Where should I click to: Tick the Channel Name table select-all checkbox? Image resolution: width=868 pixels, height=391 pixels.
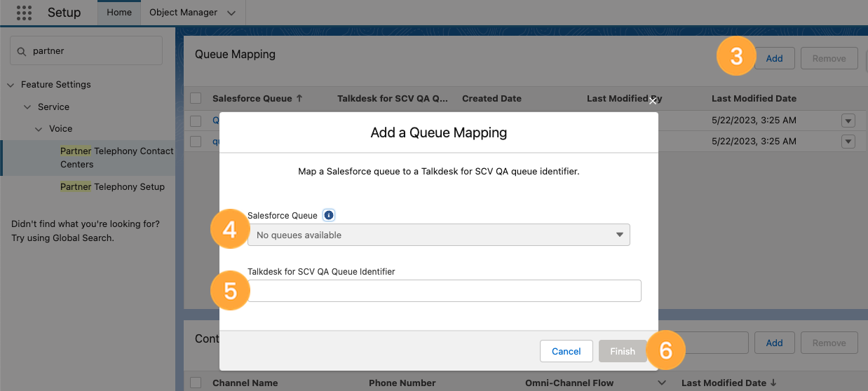196,383
